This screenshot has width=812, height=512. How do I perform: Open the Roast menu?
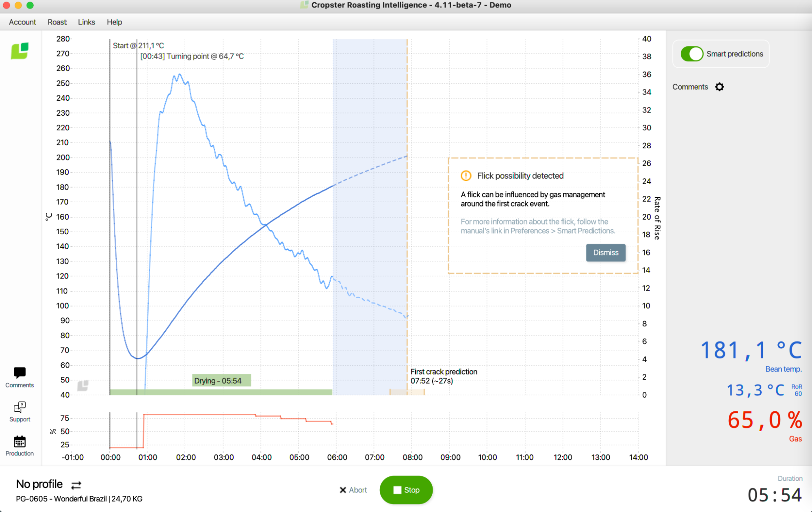pos(57,22)
